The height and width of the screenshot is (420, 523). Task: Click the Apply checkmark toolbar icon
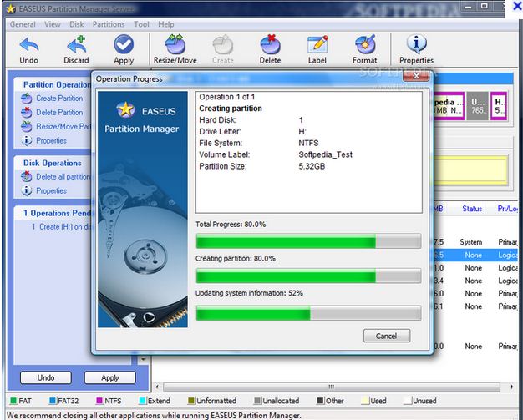click(124, 45)
